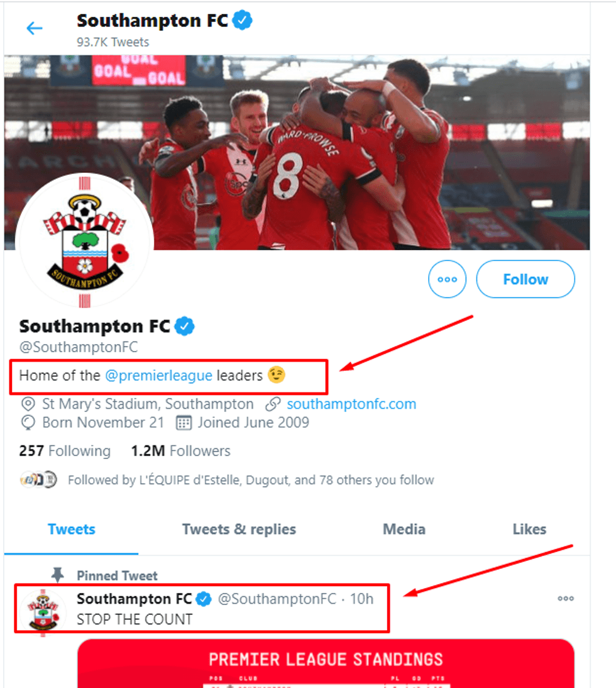Open the three-dot more options button

[447, 279]
